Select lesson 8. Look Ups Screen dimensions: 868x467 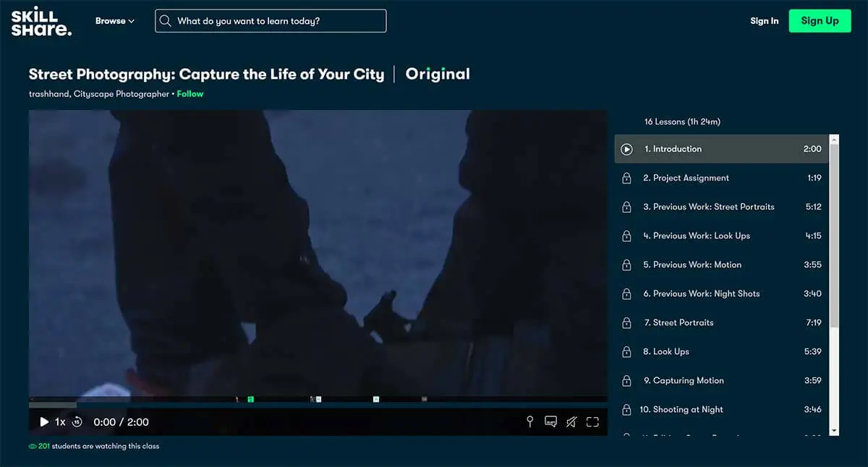[721, 352]
